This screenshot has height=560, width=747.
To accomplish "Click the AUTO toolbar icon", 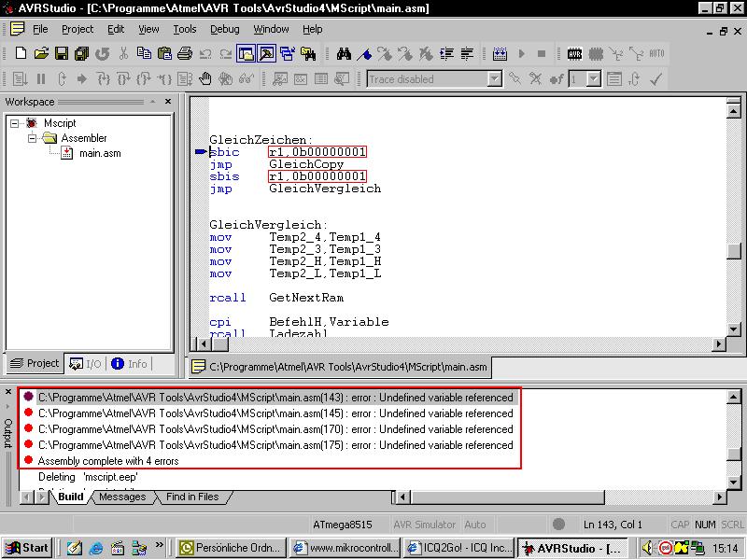I will (x=656, y=53).
